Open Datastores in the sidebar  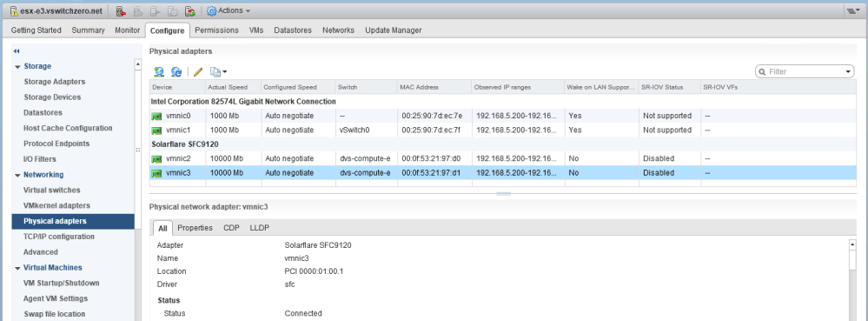[x=43, y=112]
